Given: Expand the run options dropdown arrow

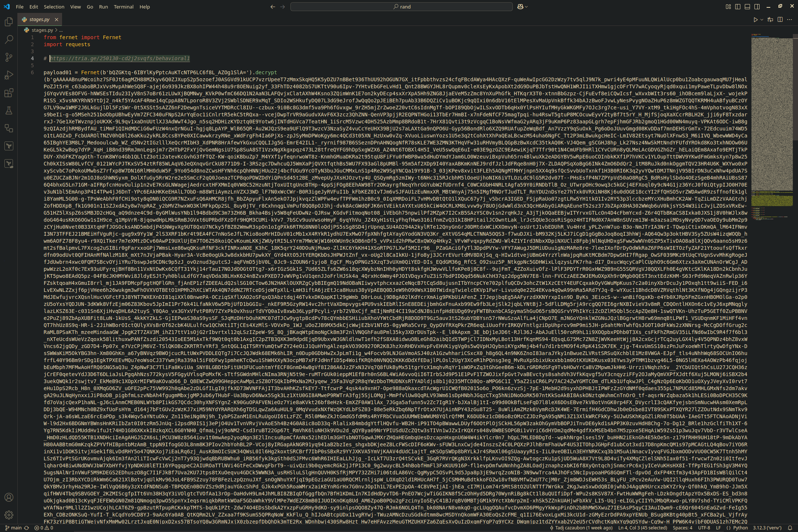Looking at the screenshot, I should pos(762,20).
